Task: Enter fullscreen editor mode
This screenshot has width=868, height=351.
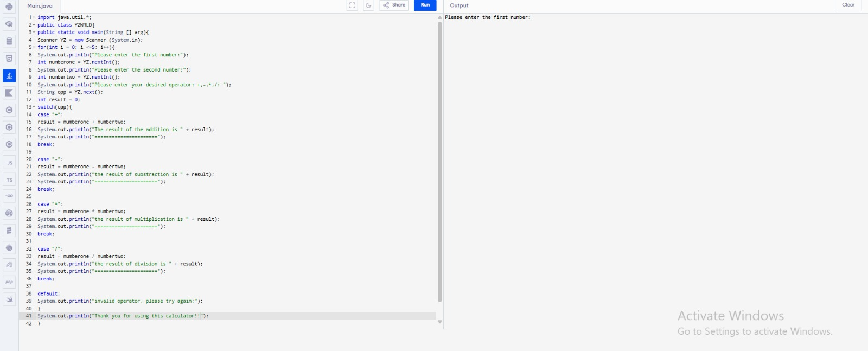Action: tap(352, 5)
